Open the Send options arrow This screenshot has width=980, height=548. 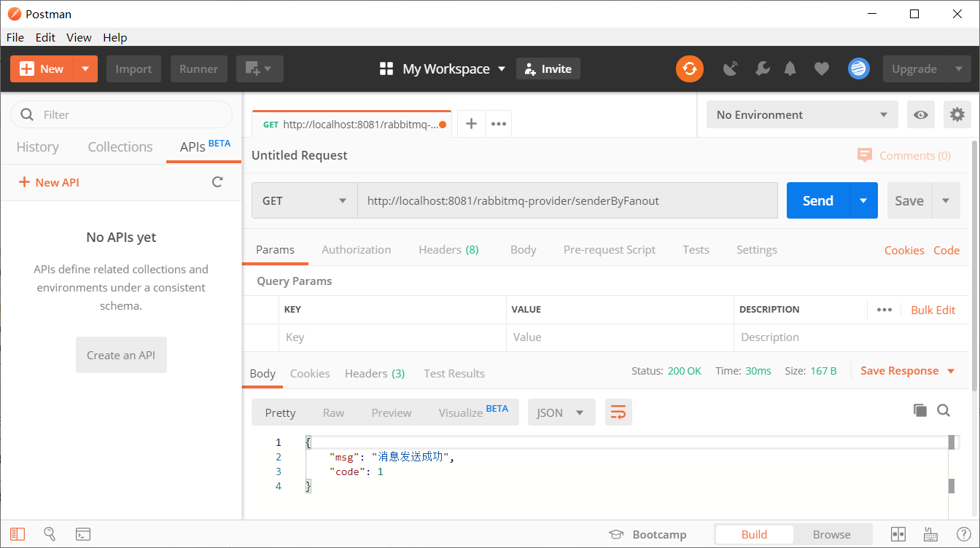(863, 200)
